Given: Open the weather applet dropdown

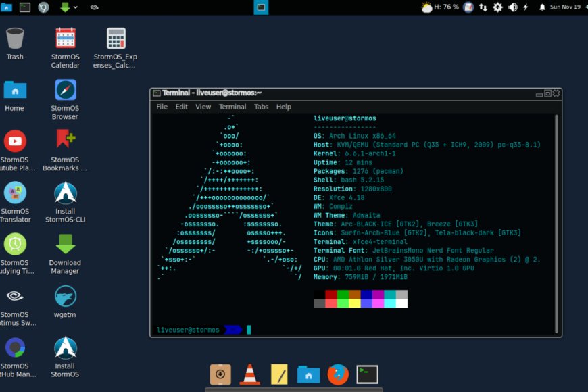Looking at the screenshot, I should point(425,7).
